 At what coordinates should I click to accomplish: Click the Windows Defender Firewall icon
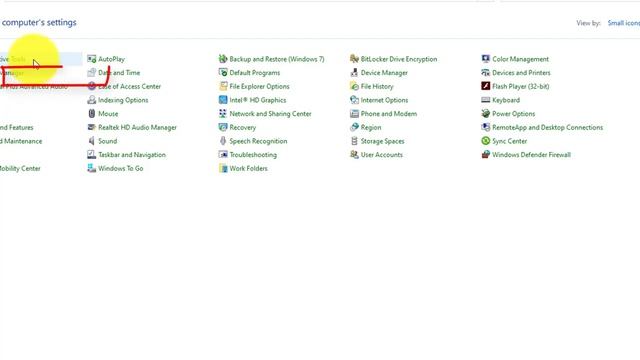coord(486,155)
